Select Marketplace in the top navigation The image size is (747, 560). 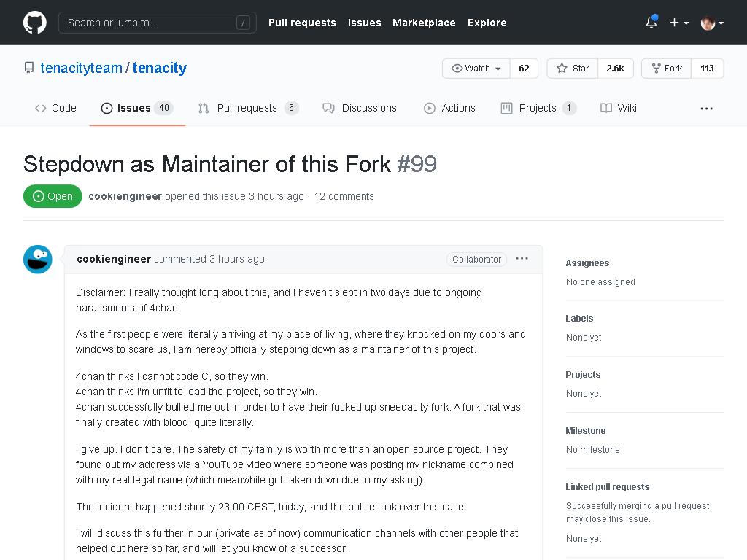(x=424, y=23)
